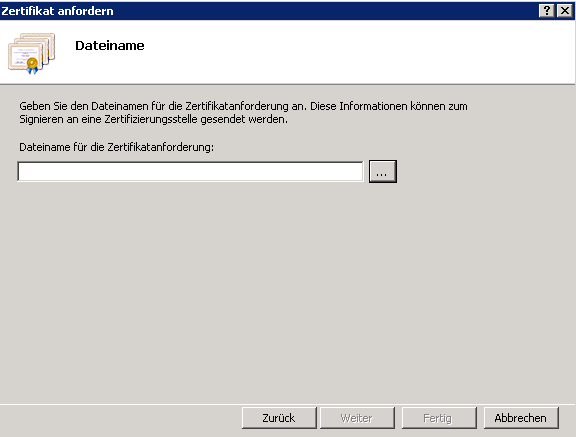The width and height of the screenshot is (576, 437).
Task: Click the bold Dateiname heading
Action: coord(110,46)
